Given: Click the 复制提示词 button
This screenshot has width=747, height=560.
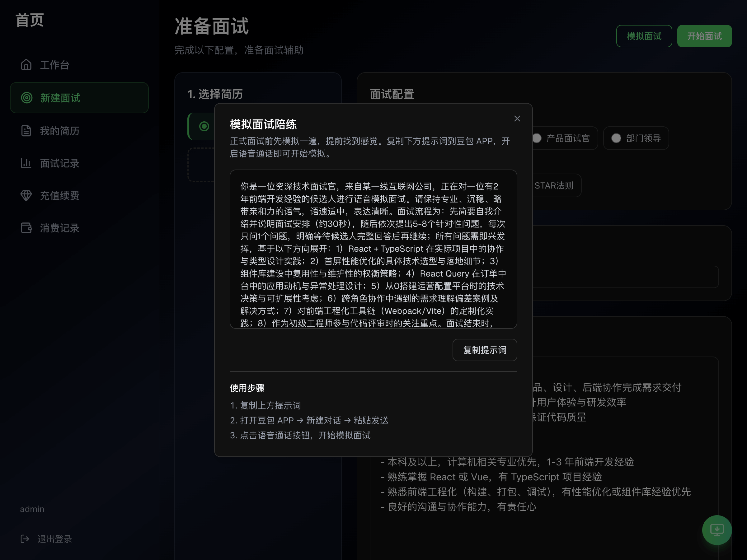Looking at the screenshot, I should 485,350.
